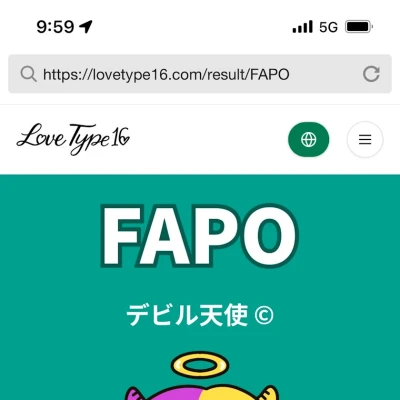Tap the 9:59 clock in status bar
Screen dimensions: 400x400
coord(55,27)
